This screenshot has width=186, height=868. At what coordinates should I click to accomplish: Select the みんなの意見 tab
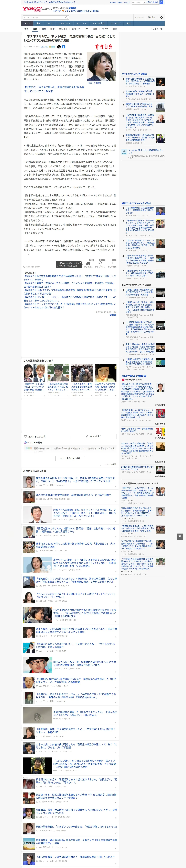(x=98, y=24)
